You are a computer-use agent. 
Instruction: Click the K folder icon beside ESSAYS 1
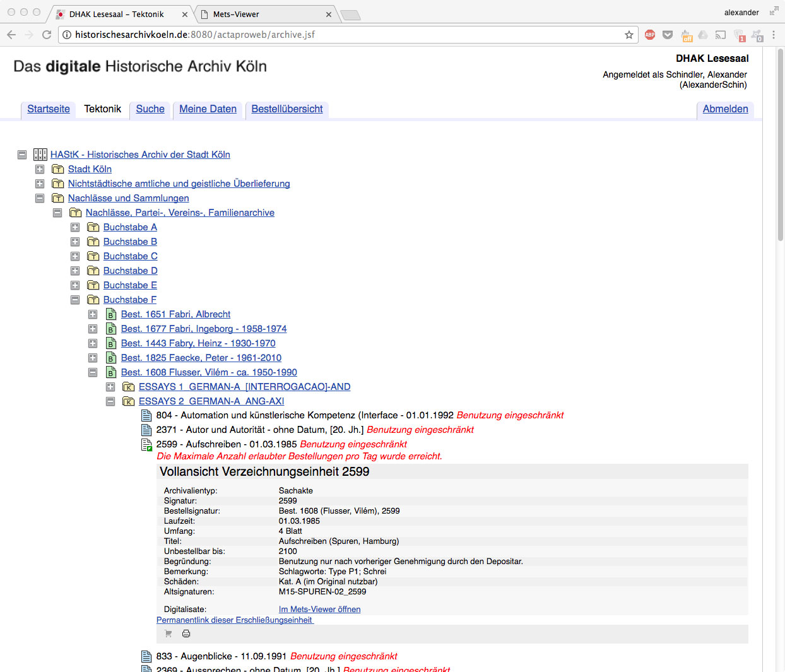129,387
